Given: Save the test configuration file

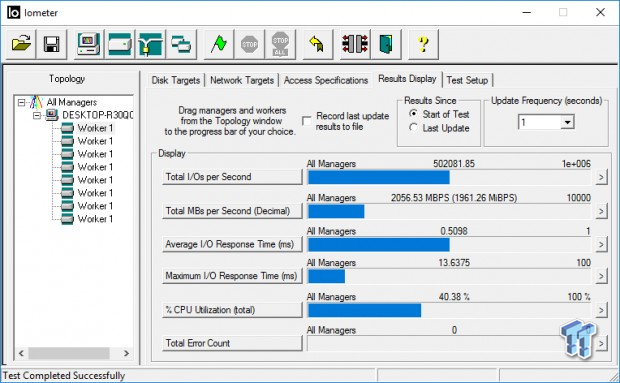Looking at the screenshot, I should point(51,44).
